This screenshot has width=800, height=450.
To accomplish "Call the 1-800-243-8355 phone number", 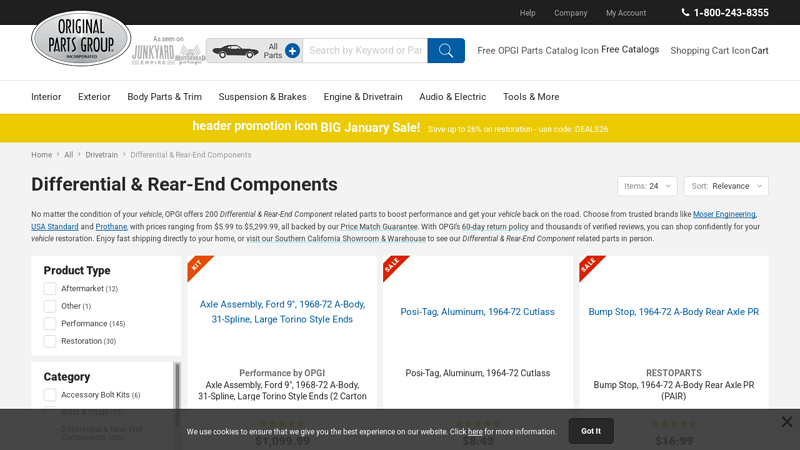I will (724, 13).
